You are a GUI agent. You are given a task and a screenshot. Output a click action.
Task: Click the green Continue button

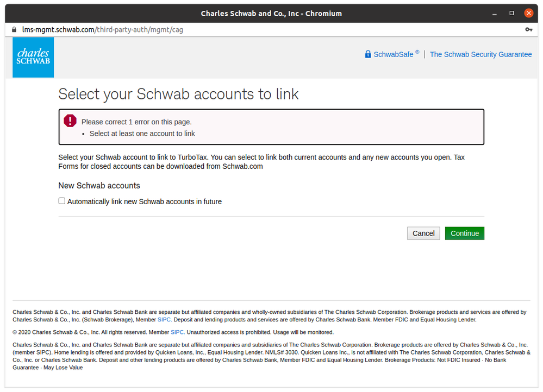click(464, 233)
